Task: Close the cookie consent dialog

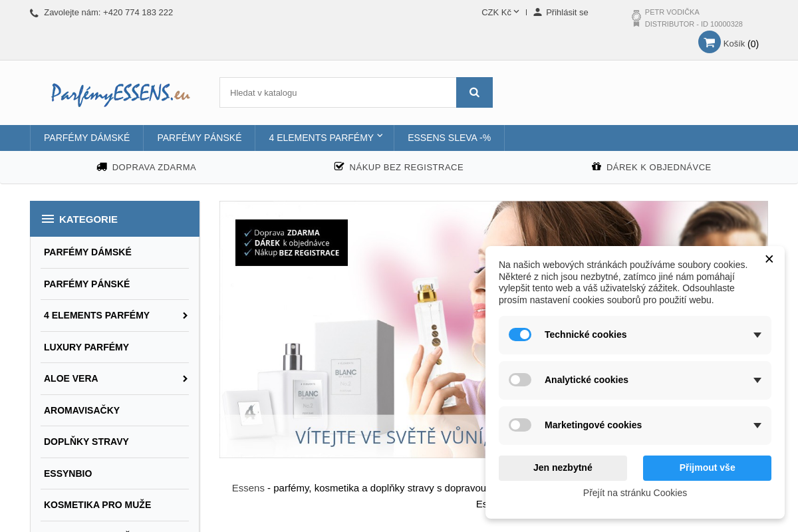Action: pos(769,259)
